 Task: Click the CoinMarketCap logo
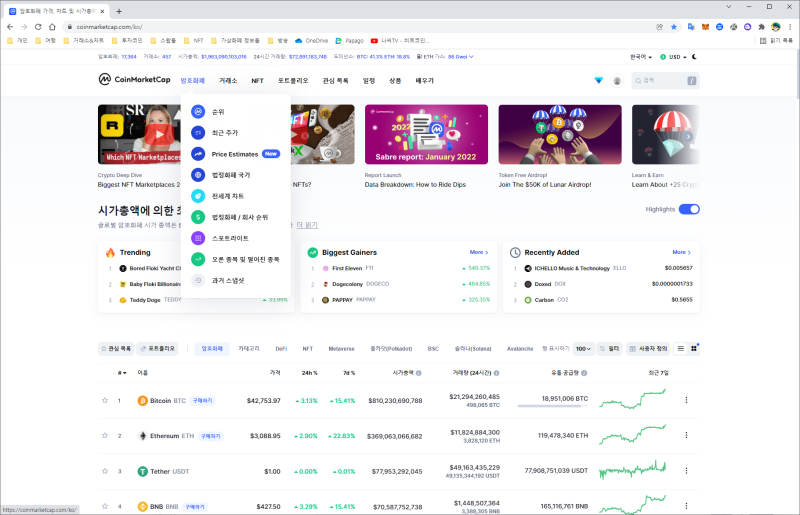(134, 80)
